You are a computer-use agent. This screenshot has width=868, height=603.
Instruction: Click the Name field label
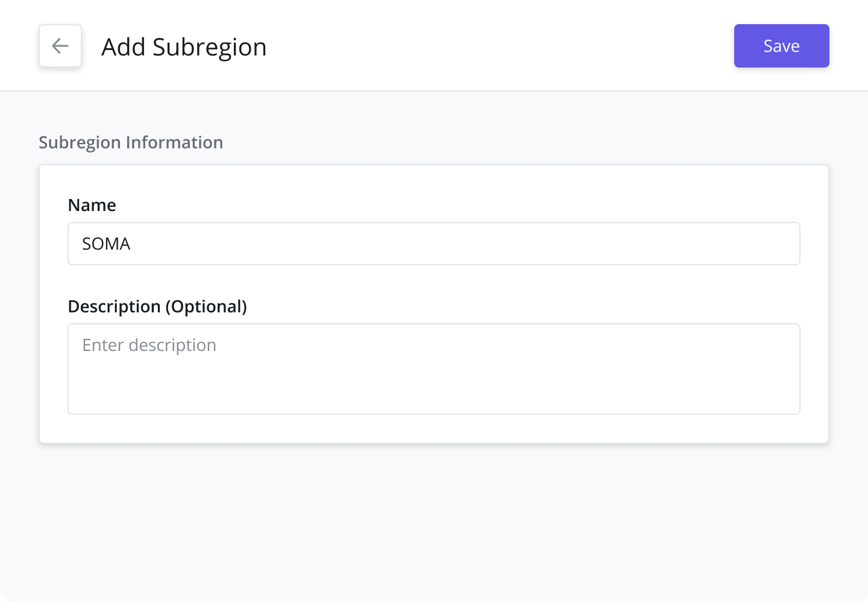pos(92,205)
